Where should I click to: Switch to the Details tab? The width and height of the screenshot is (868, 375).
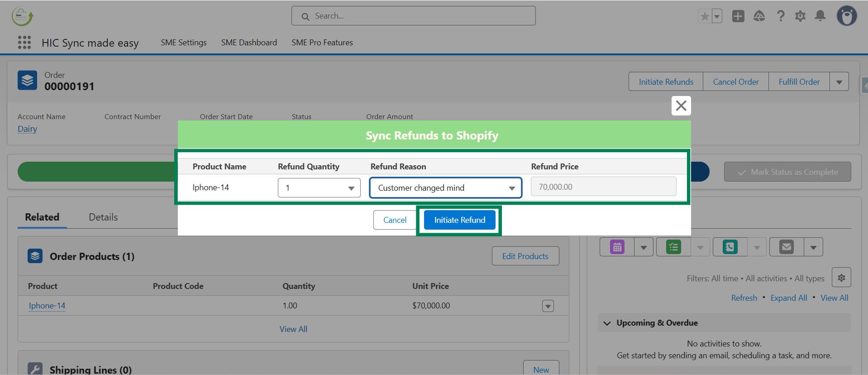(x=103, y=217)
